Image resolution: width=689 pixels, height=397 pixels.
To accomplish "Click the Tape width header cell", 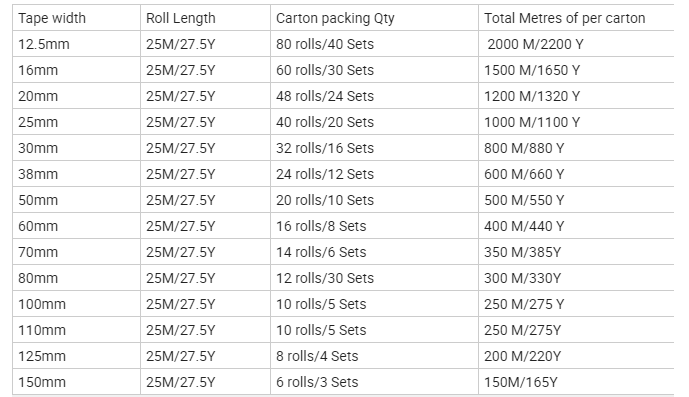I will 76,18.
